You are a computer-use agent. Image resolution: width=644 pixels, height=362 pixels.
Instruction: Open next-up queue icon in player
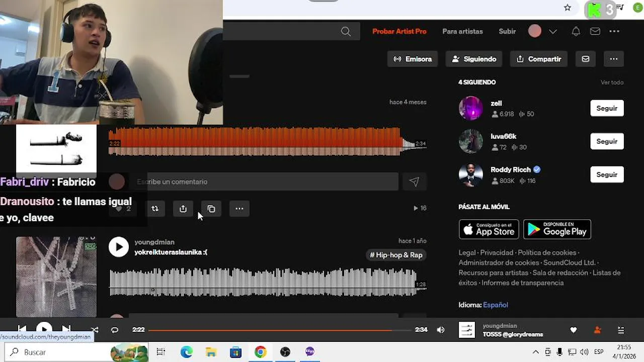pos(621,330)
